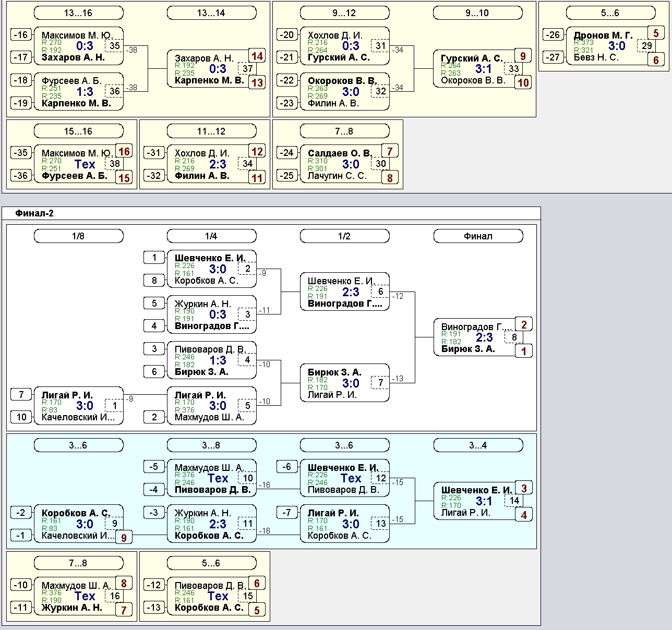Select the 1/8 round header

point(78,236)
